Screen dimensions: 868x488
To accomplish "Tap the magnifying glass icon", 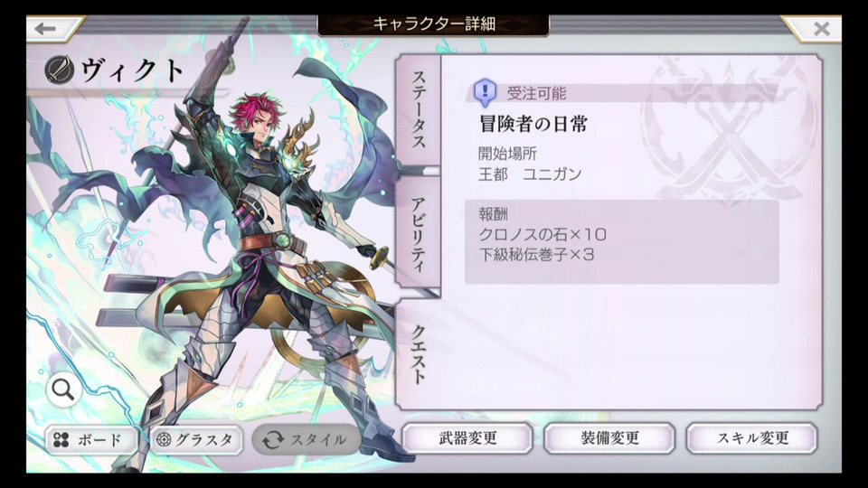I will 63,390.
